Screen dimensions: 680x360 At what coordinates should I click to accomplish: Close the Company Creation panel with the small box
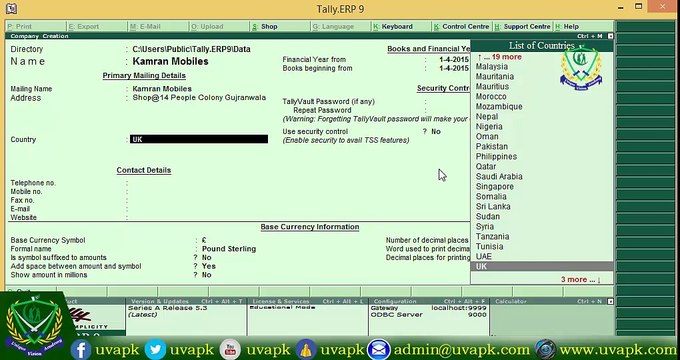pyautogui.click(x=611, y=36)
